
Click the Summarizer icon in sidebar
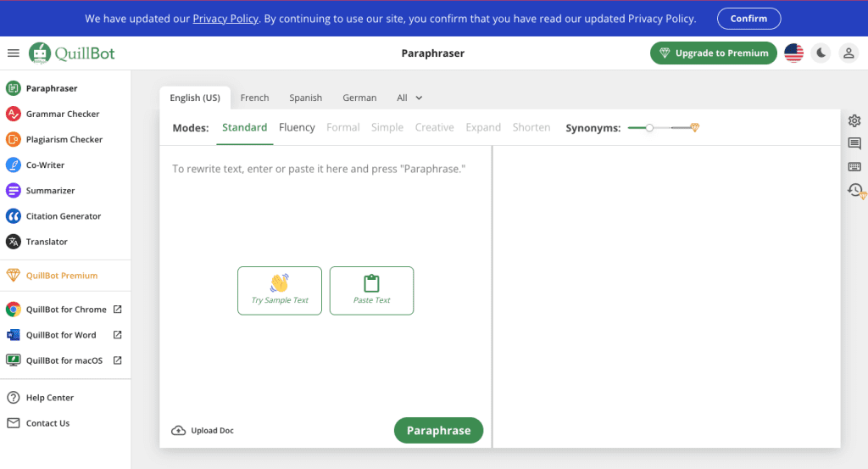[x=13, y=191]
